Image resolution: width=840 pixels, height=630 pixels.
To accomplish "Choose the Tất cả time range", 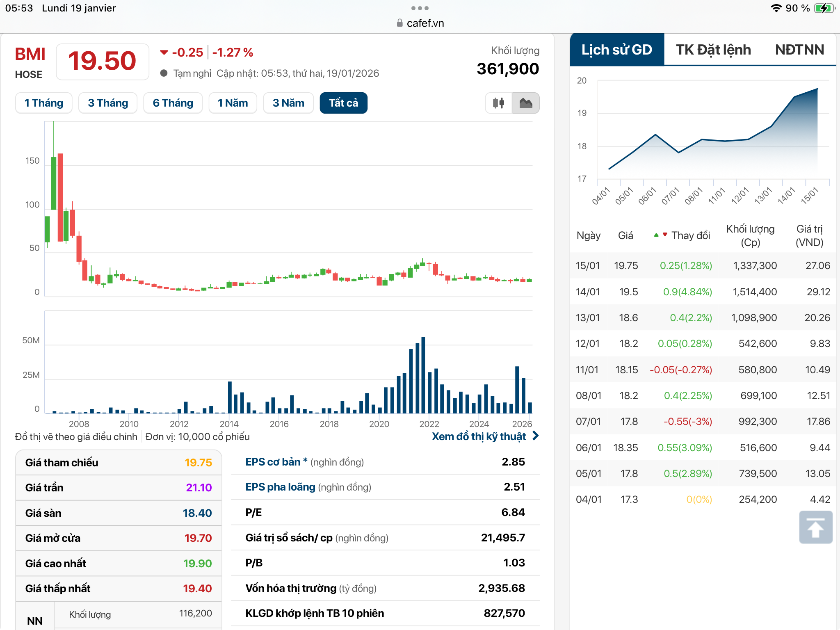I will [x=343, y=103].
